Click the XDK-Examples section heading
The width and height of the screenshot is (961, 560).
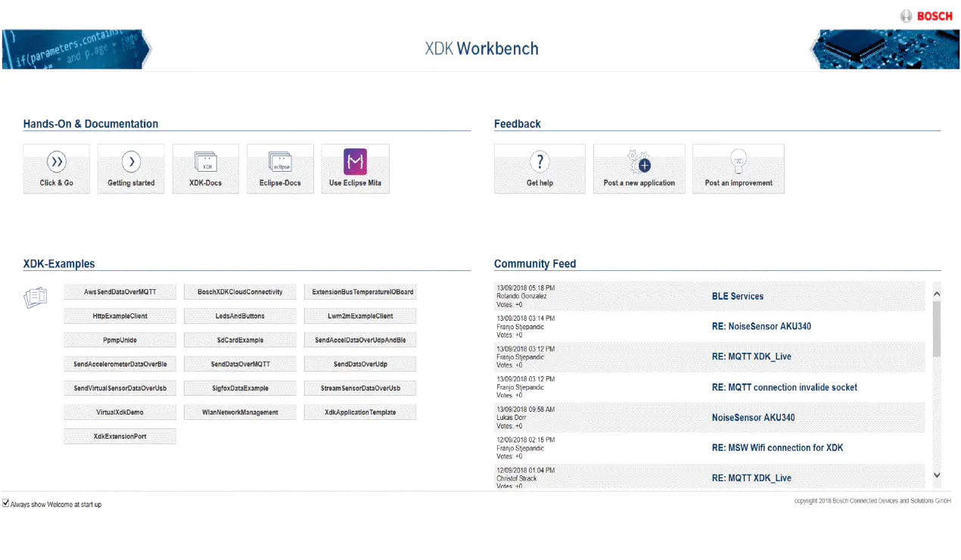click(59, 264)
